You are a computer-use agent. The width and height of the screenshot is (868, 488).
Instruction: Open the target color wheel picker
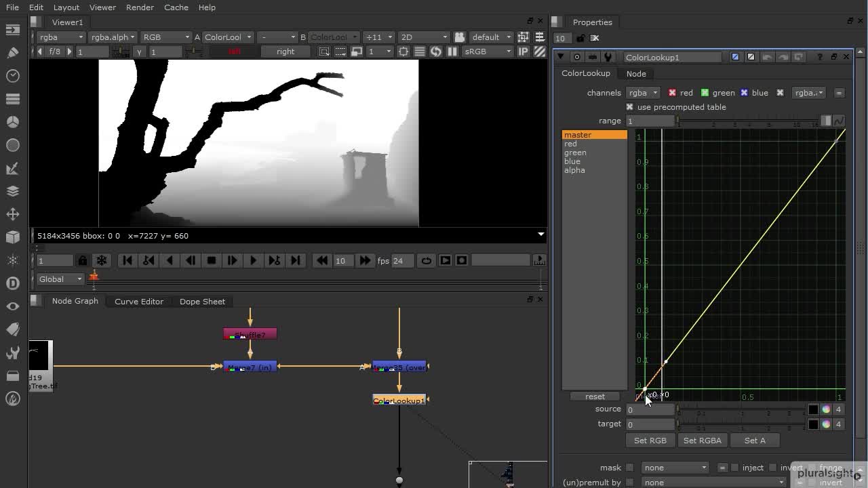click(825, 424)
